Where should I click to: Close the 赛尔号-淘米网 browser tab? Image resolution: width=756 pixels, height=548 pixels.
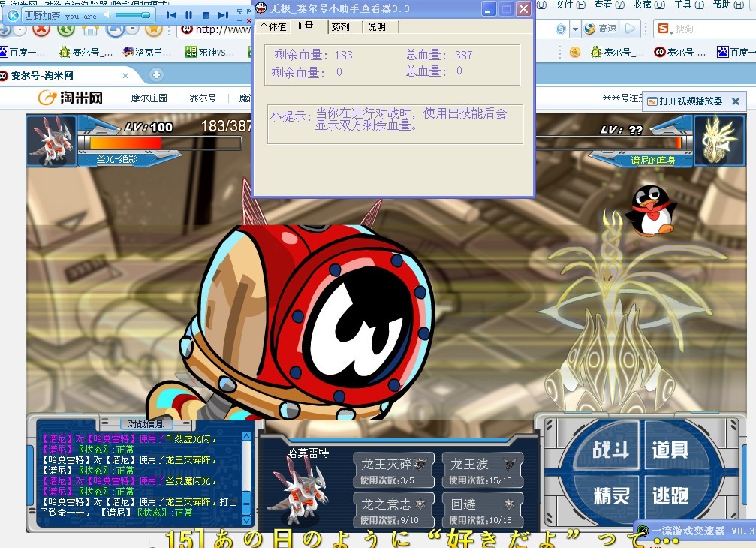(125, 76)
